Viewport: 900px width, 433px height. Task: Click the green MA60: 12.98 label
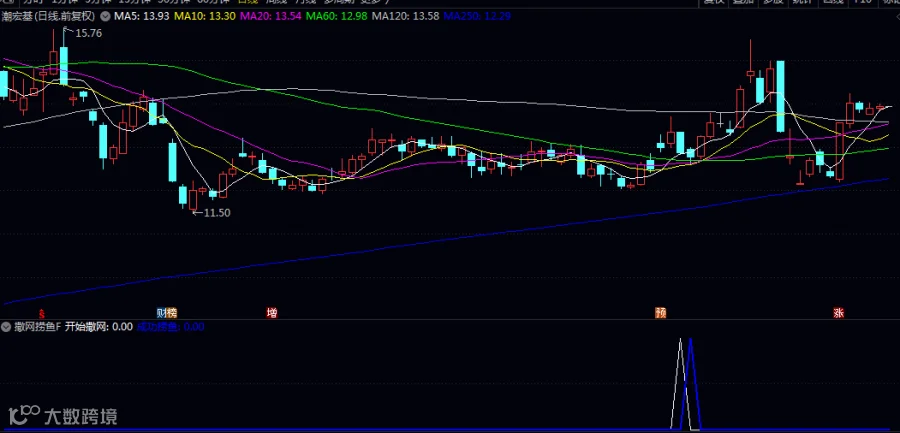pos(336,17)
